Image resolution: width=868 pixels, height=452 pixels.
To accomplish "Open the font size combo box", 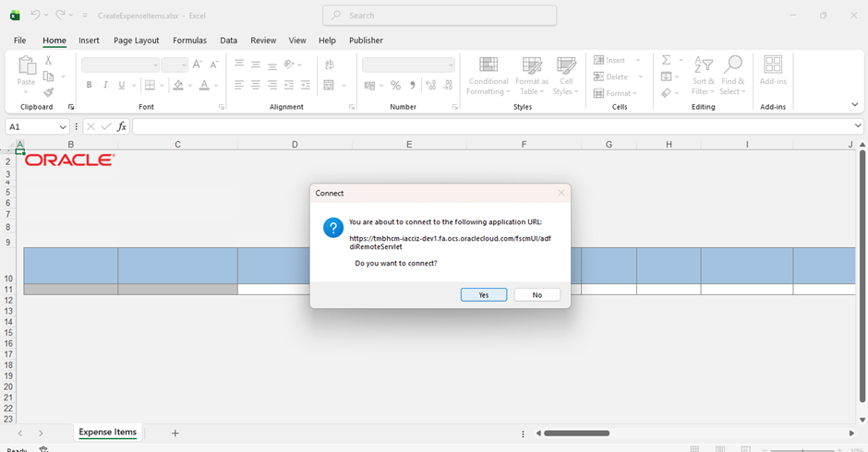I will (175, 65).
